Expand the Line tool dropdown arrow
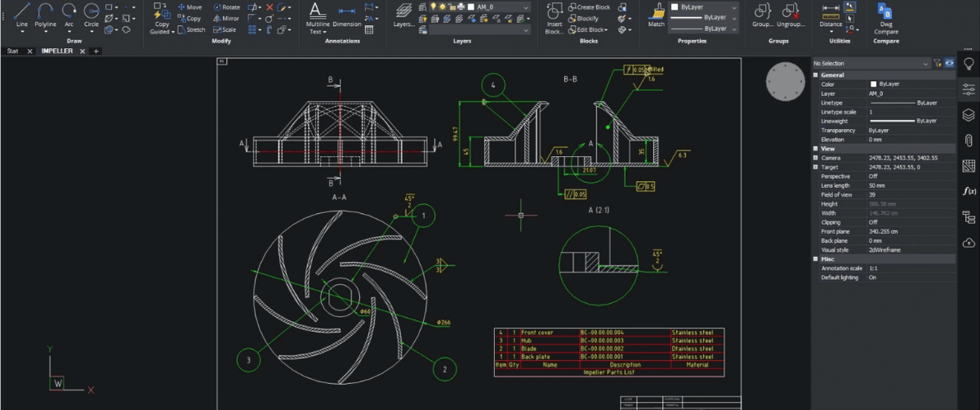980x410 pixels. click(x=22, y=32)
